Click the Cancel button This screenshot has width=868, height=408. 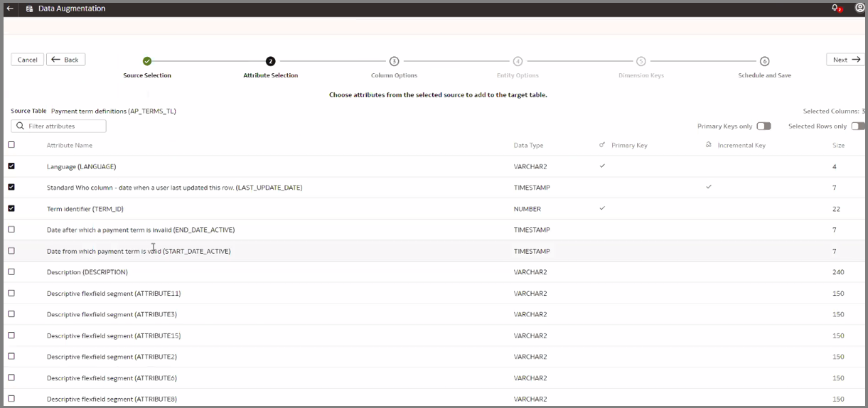tap(28, 60)
